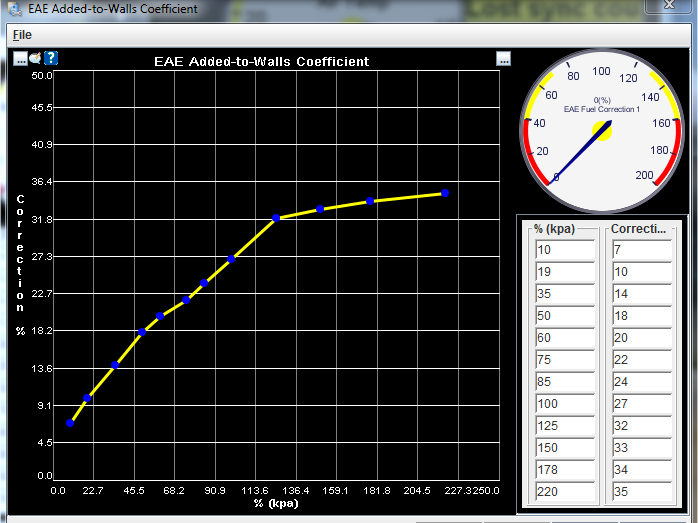The image size is (698, 523).
Task: Click the Correction field with value 10
Action: (641, 272)
